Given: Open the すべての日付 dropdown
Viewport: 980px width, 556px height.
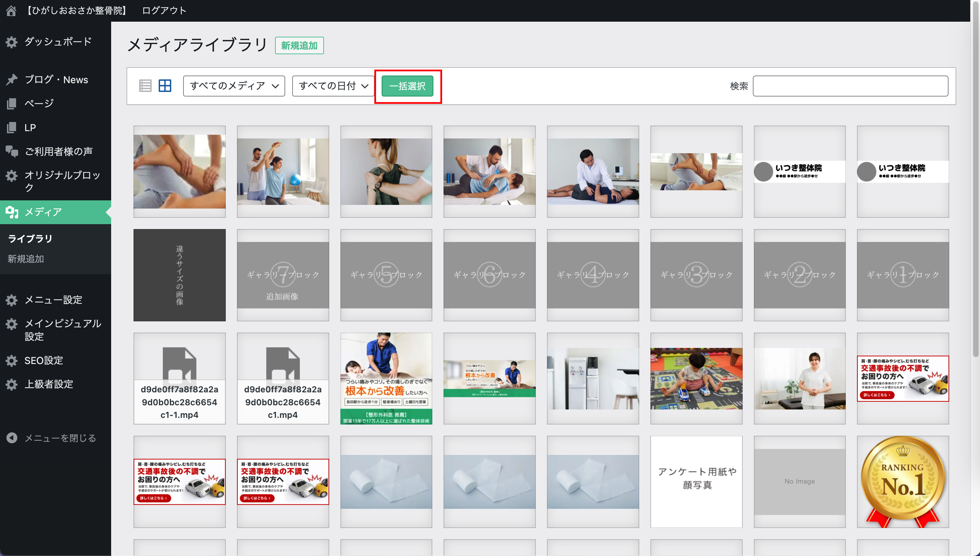Looking at the screenshot, I should pos(333,86).
